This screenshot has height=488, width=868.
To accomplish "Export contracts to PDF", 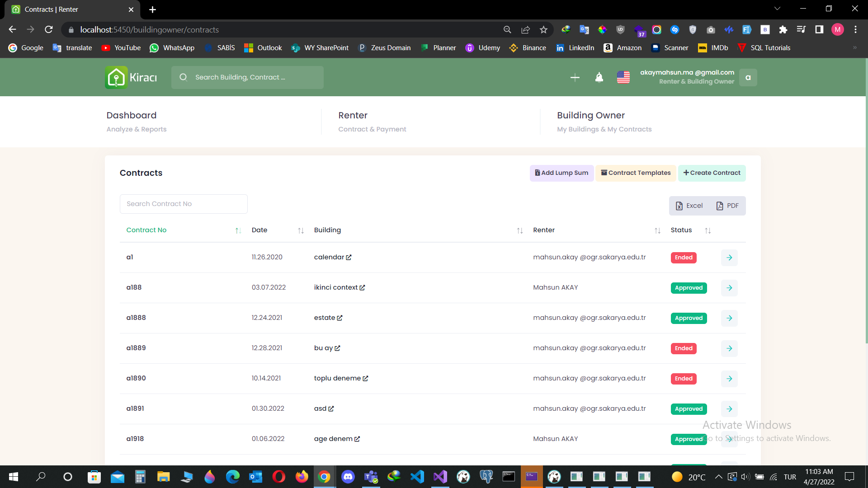I will [727, 206].
